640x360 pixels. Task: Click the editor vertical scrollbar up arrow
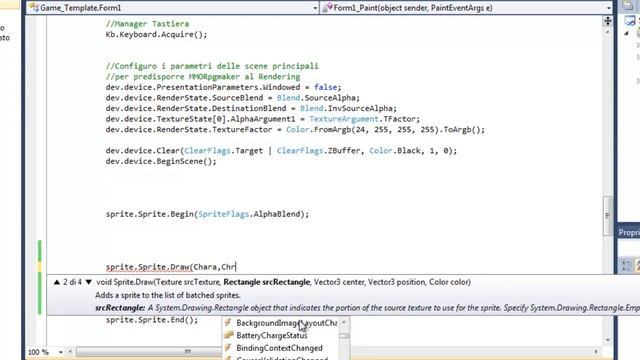607,32
